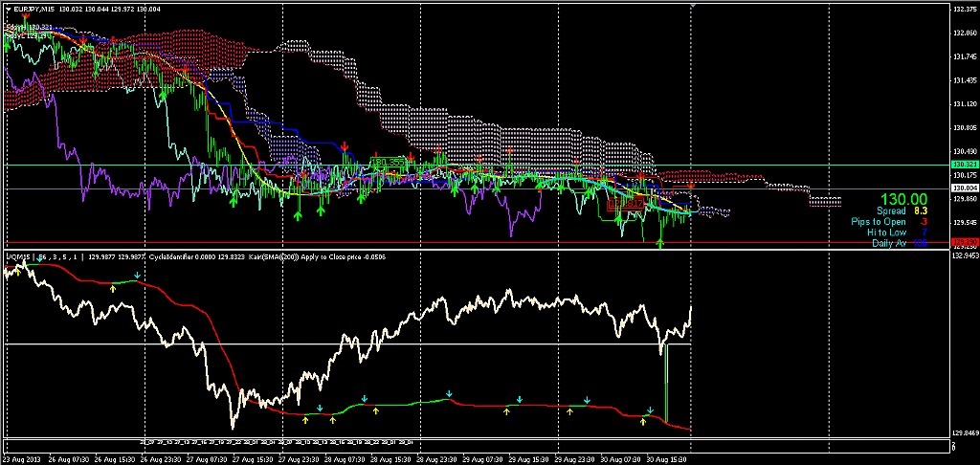Screen dimensions: 980x465
Task: Select the chart shift triangle marker on top edge
Action: click(x=693, y=5)
